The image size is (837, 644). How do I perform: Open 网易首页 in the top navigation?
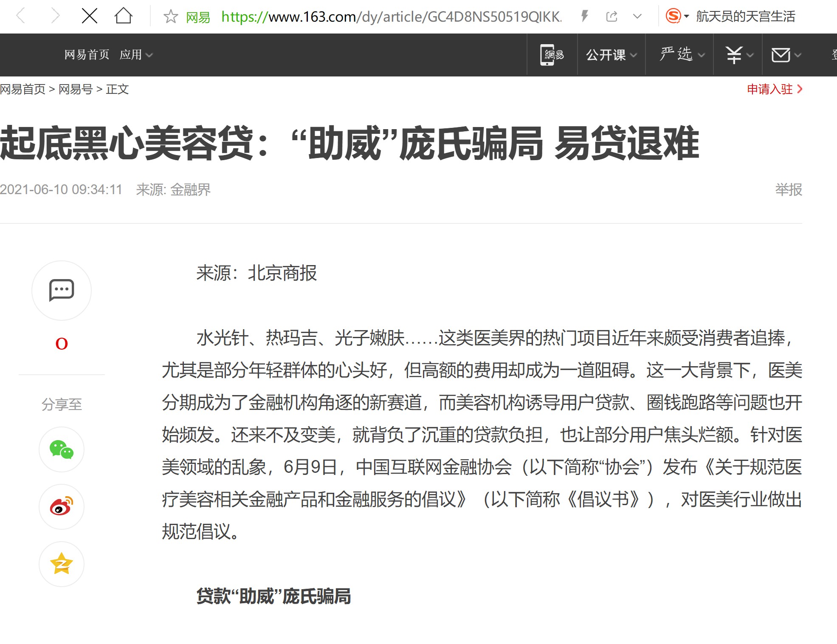point(87,55)
